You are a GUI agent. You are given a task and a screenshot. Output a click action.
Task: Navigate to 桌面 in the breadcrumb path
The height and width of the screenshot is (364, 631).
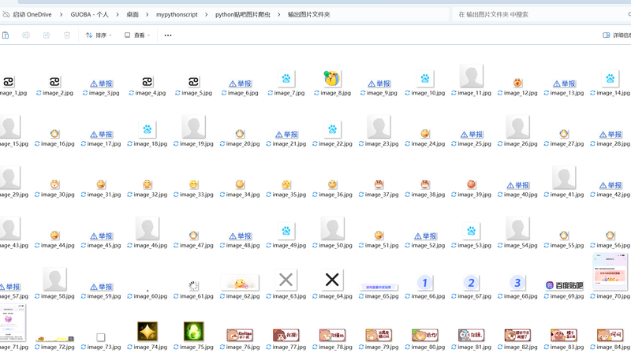(133, 14)
